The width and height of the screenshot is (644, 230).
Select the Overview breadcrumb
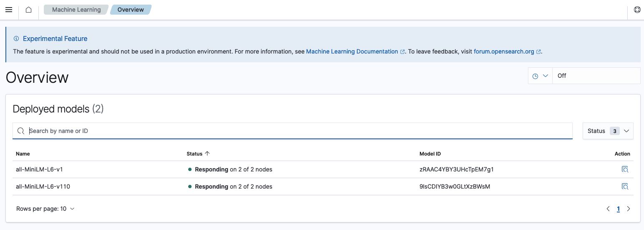click(x=131, y=10)
